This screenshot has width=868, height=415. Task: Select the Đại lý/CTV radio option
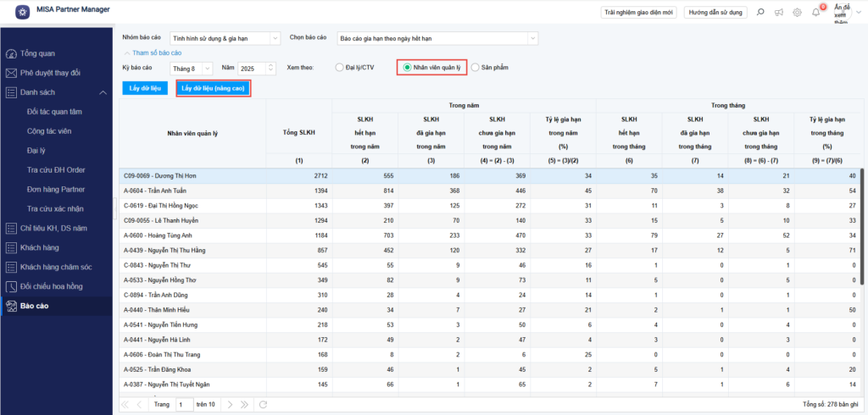click(340, 67)
